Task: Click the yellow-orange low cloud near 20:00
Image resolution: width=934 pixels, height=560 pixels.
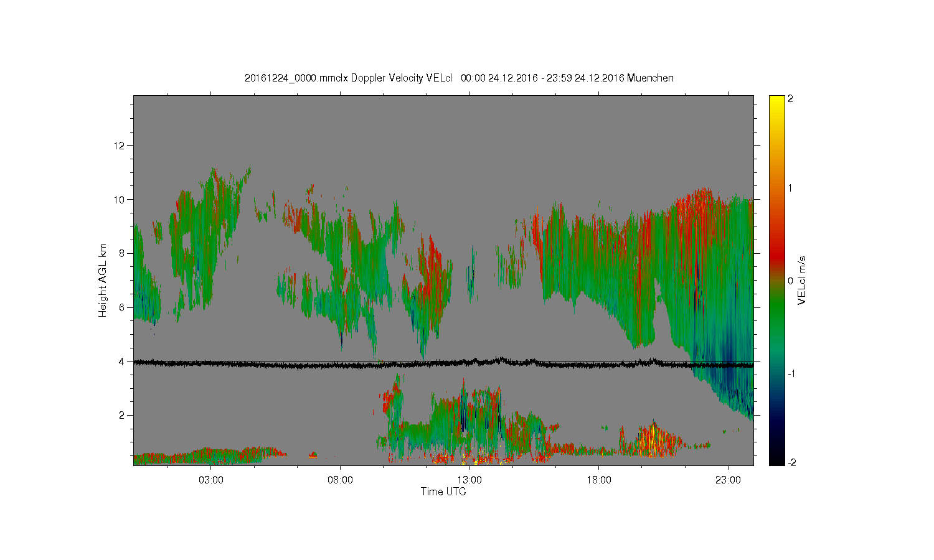Action: tap(652, 441)
